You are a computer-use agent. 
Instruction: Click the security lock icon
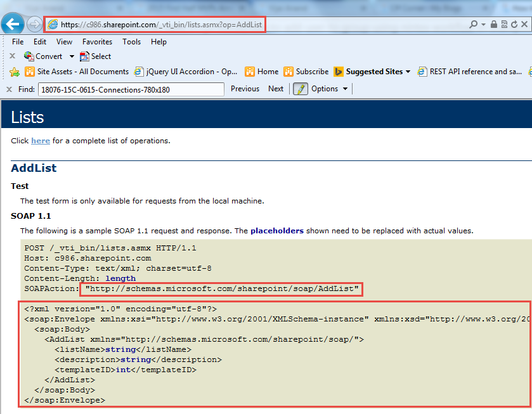pyautogui.click(x=494, y=24)
